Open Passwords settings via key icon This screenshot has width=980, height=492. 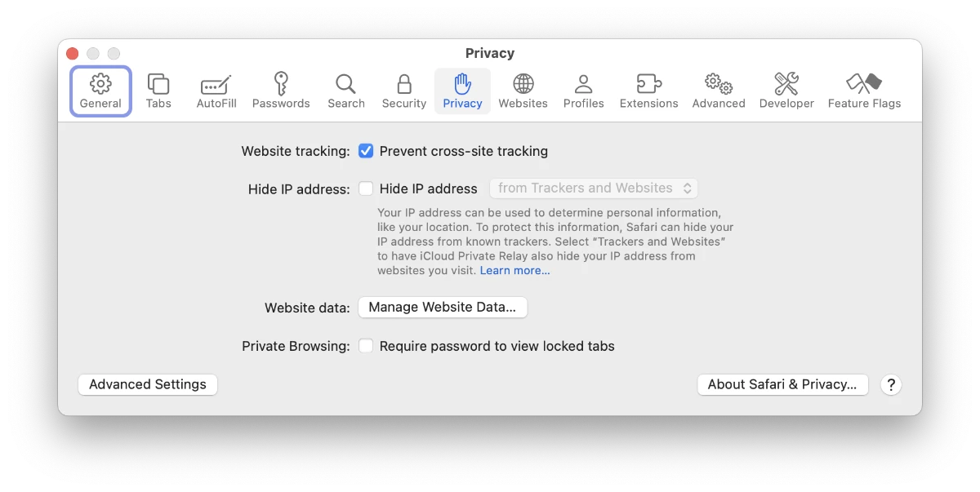[x=281, y=90]
